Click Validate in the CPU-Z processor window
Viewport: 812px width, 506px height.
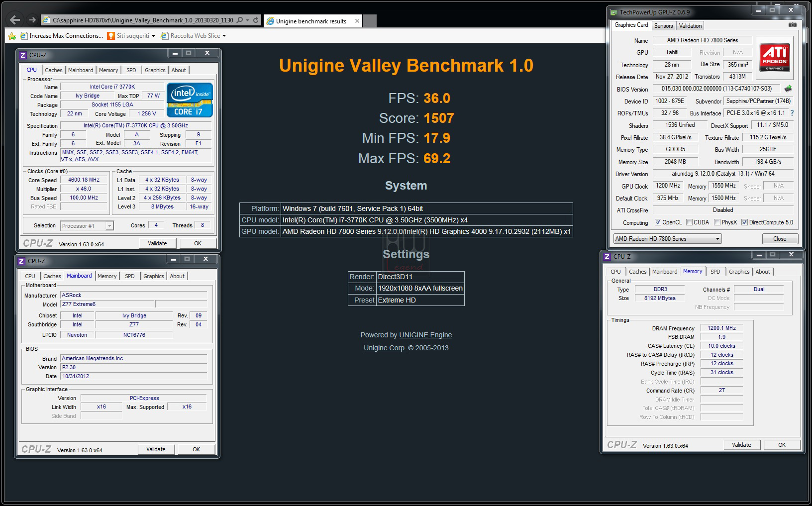point(157,243)
